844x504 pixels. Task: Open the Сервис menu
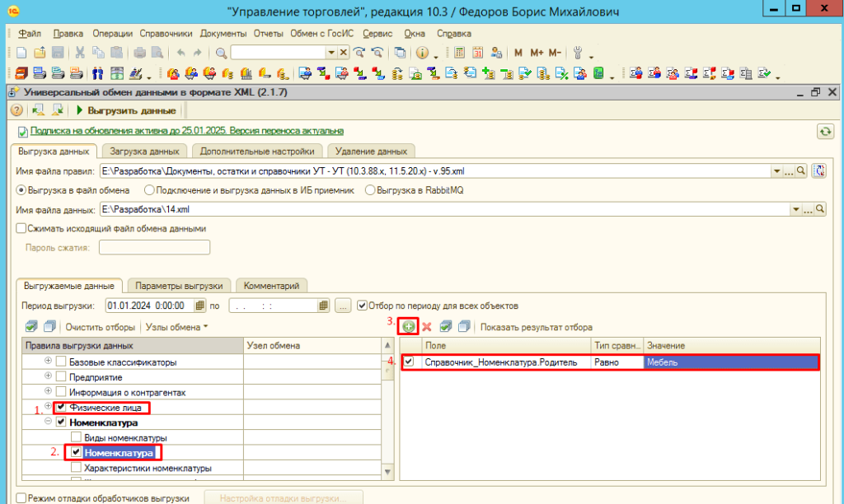point(377,33)
